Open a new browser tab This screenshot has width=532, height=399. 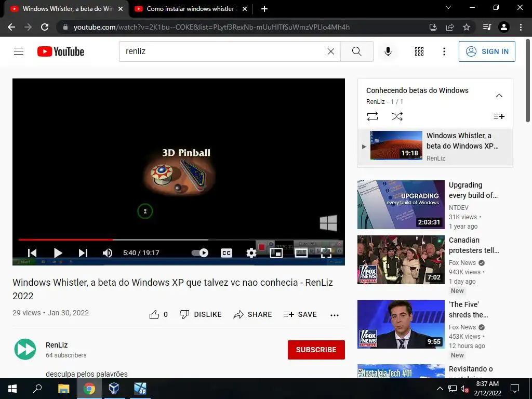[x=264, y=9]
